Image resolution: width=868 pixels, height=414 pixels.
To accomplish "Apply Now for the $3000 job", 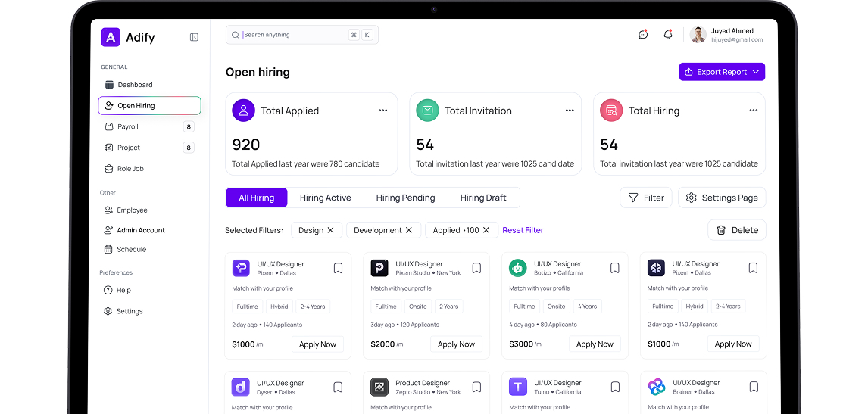I will (595, 344).
